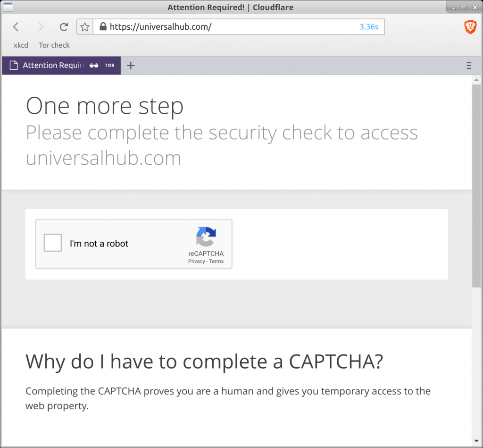
Task: Click the padlock site security icon
Action: (103, 27)
